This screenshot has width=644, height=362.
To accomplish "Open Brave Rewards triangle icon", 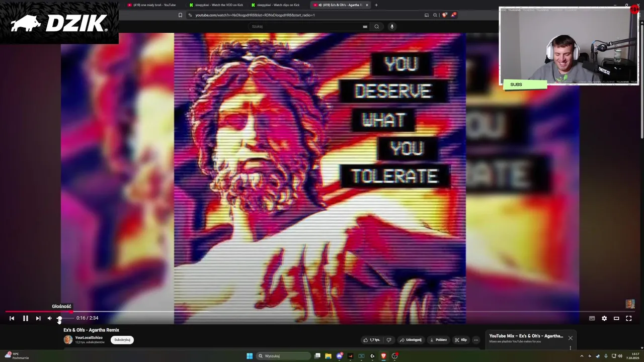I will 453,15.
